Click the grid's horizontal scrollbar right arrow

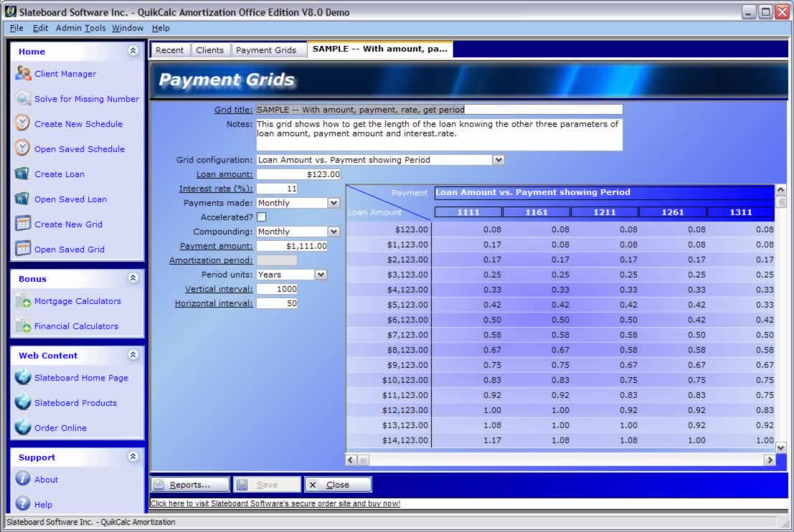coord(770,460)
